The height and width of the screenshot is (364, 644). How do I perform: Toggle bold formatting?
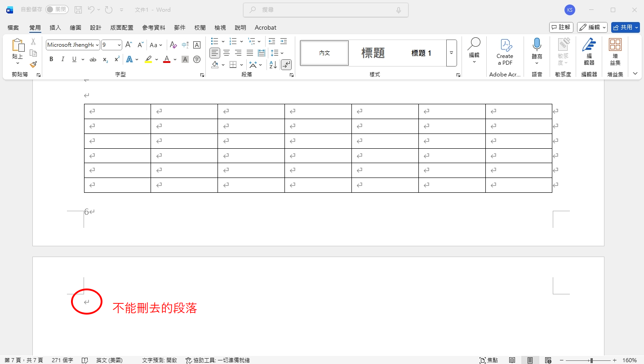pyautogui.click(x=51, y=59)
